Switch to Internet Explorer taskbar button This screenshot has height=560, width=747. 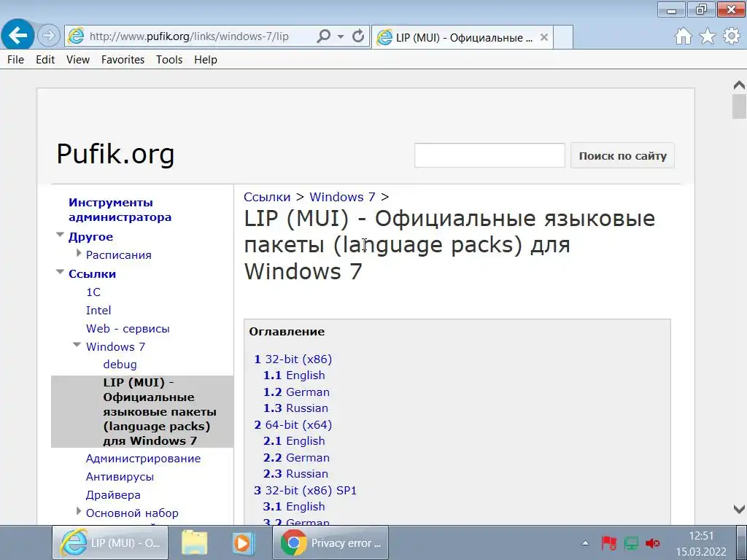[110, 542]
